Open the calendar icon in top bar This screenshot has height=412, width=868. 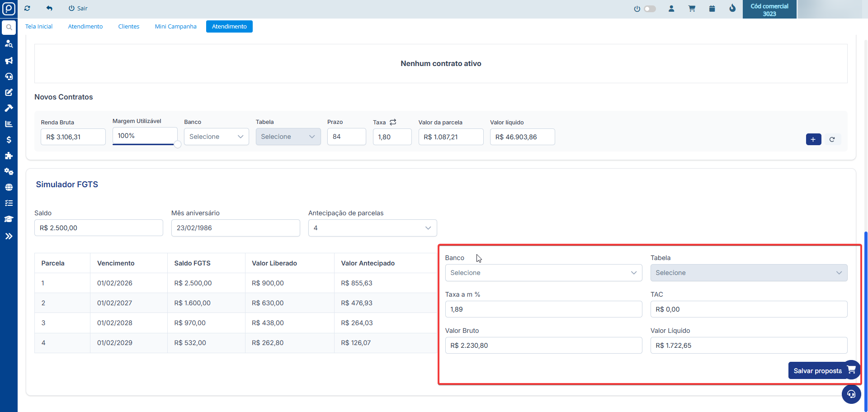[712, 9]
